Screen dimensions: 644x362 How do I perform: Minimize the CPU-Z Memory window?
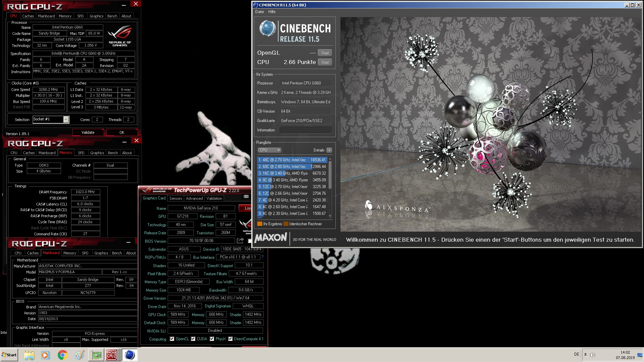(x=124, y=142)
